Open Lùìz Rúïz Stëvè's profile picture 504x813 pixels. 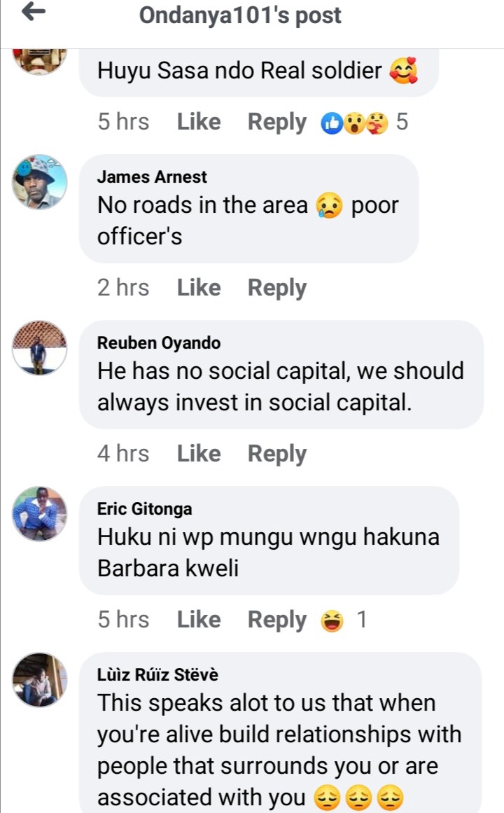tap(40, 679)
